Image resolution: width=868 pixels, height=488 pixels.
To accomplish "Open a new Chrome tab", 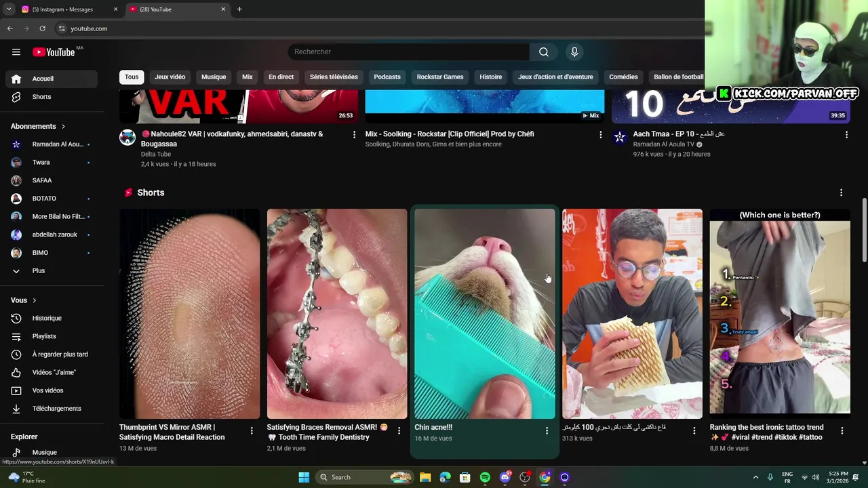I will 239,9.
